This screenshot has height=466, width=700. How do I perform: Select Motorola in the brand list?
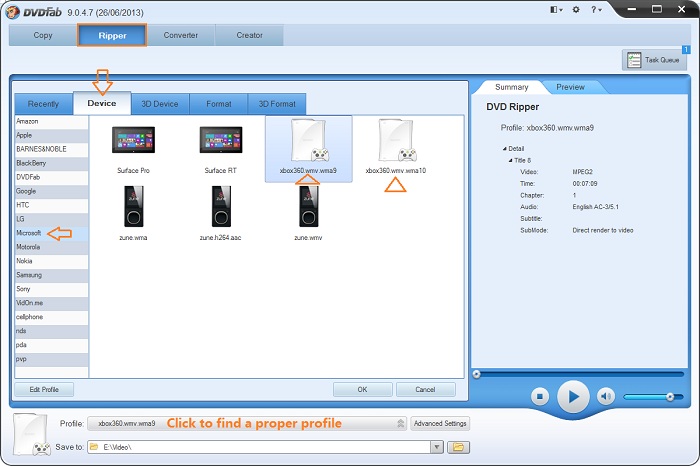[51, 247]
